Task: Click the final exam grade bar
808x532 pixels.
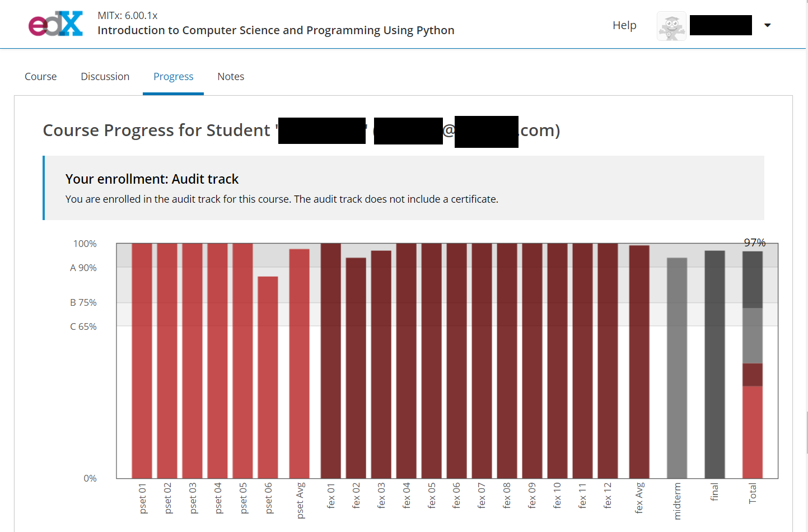Action: 714,364
